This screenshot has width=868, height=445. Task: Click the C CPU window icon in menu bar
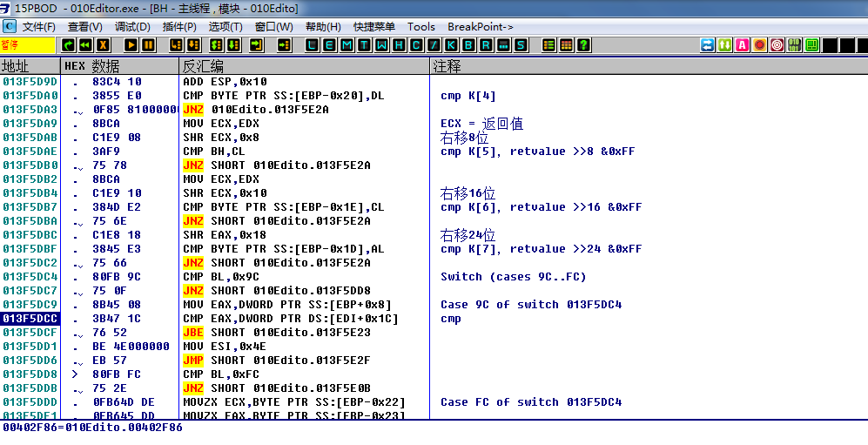10,27
